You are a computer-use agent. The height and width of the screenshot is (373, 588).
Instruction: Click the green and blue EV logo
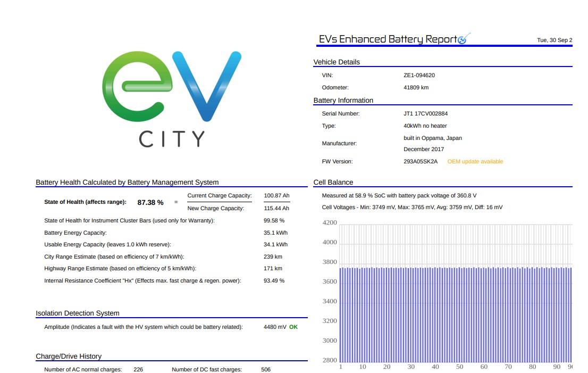171,86
